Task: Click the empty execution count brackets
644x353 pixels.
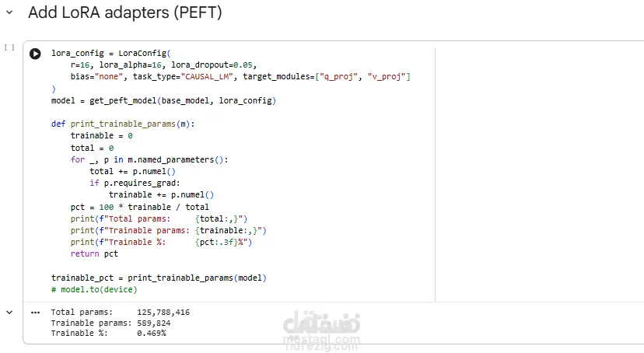Action: [x=9, y=47]
